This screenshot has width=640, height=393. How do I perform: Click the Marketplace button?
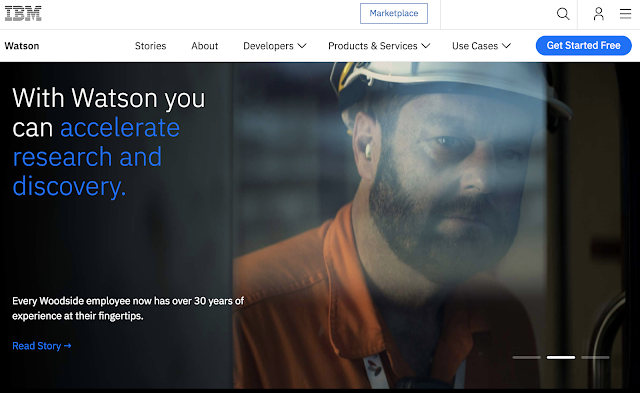394,13
